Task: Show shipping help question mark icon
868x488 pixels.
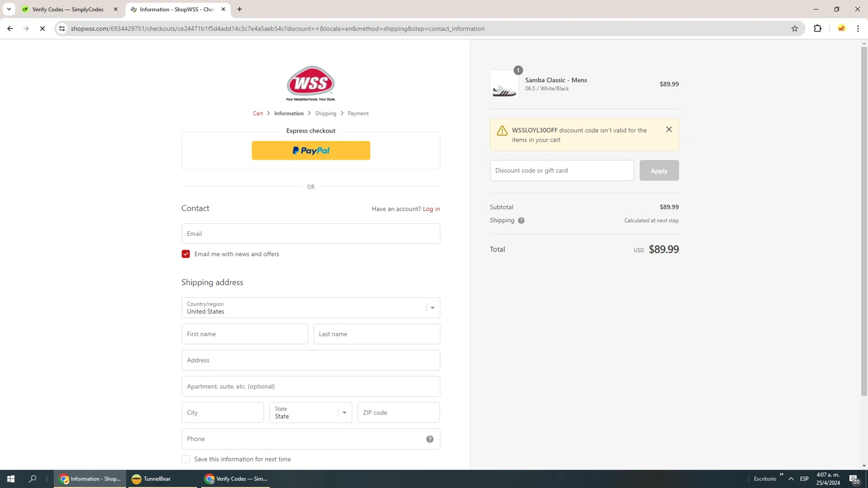Action: pos(521,220)
